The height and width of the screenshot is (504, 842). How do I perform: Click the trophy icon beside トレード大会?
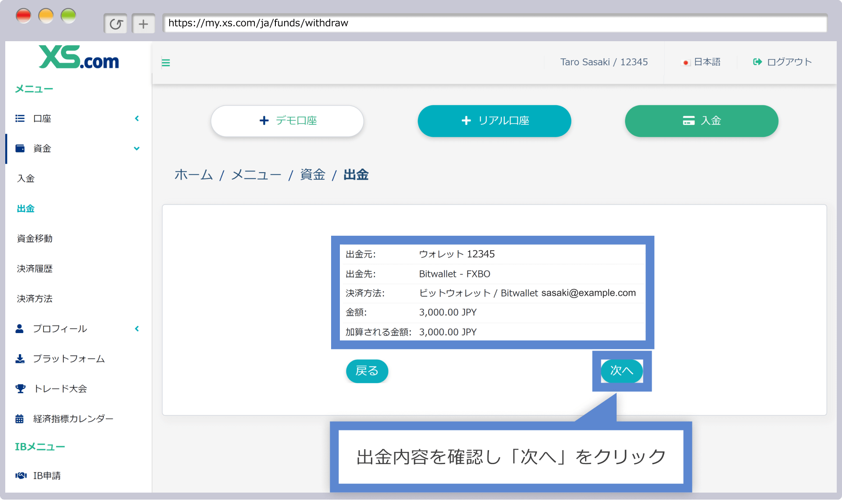(x=20, y=388)
